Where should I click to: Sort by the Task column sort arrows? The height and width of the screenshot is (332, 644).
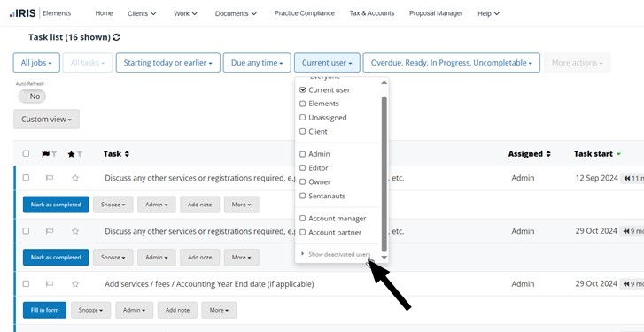click(127, 154)
